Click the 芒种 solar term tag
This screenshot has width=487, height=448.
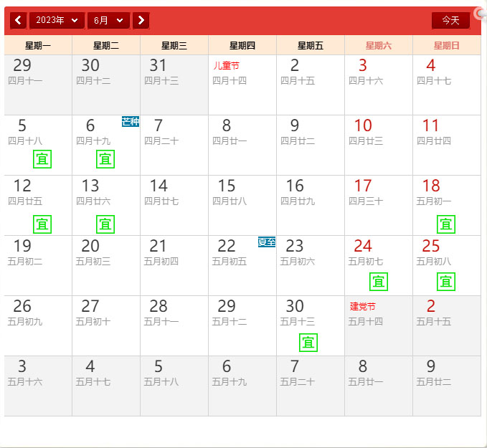(131, 121)
